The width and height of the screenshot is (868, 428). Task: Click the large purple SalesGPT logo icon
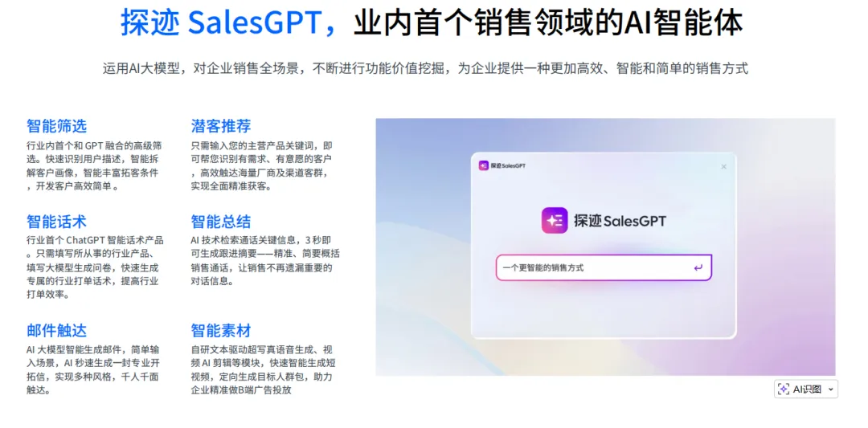555,221
